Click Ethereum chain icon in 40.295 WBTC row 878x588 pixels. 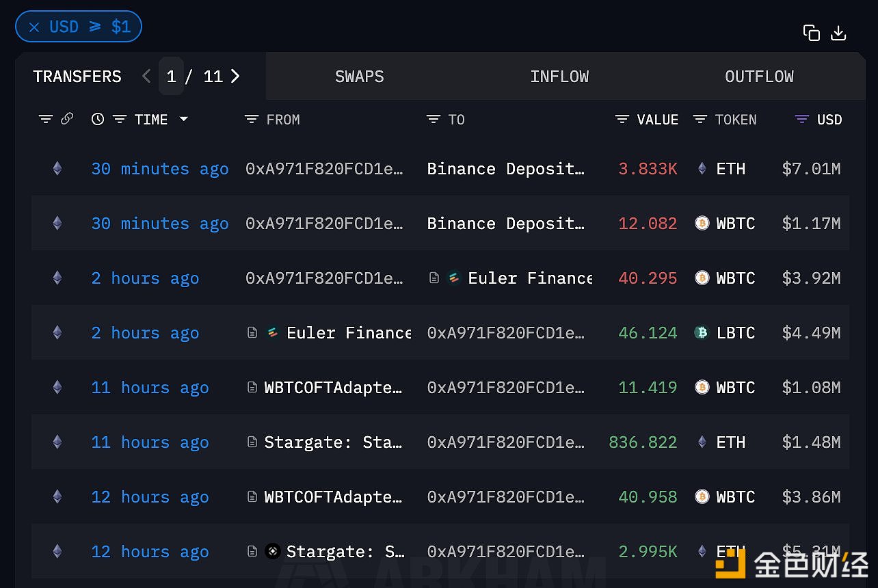[x=57, y=278]
